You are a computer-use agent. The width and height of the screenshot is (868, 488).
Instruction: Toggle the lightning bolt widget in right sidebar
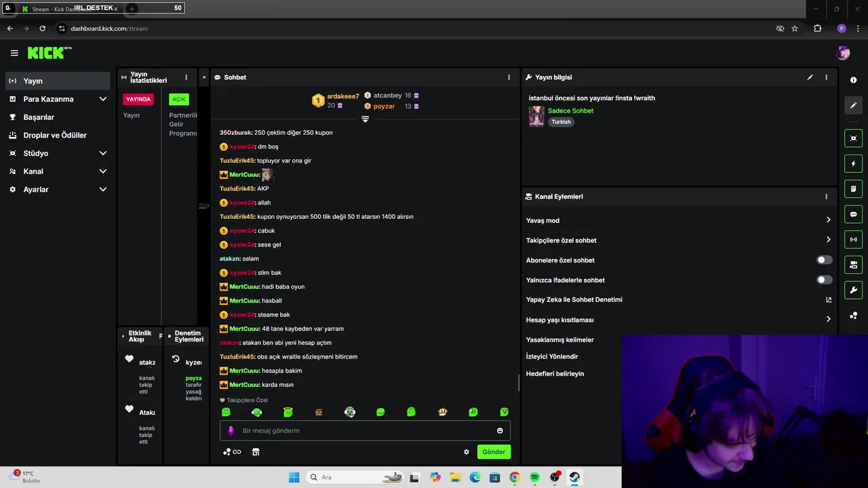pos(853,163)
